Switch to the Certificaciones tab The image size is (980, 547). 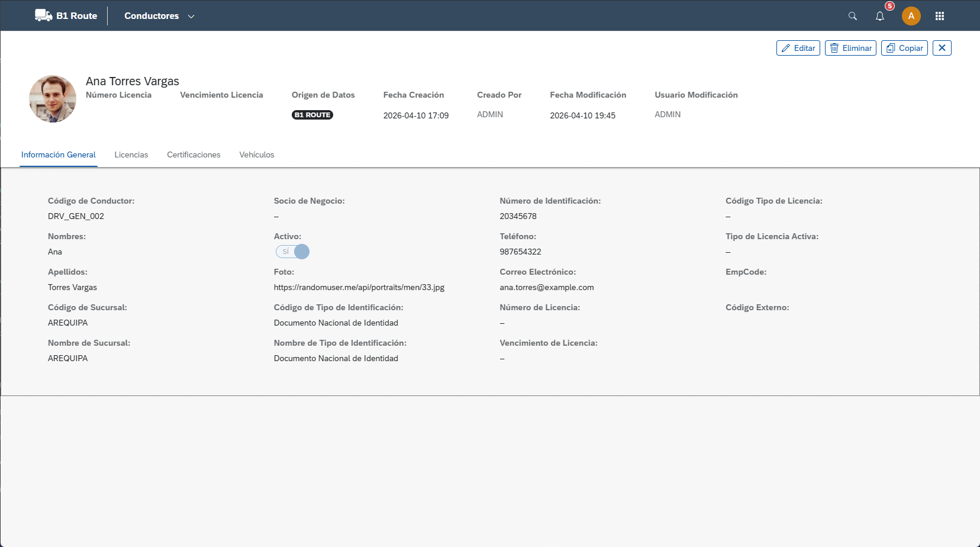pyautogui.click(x=194, y=155)
